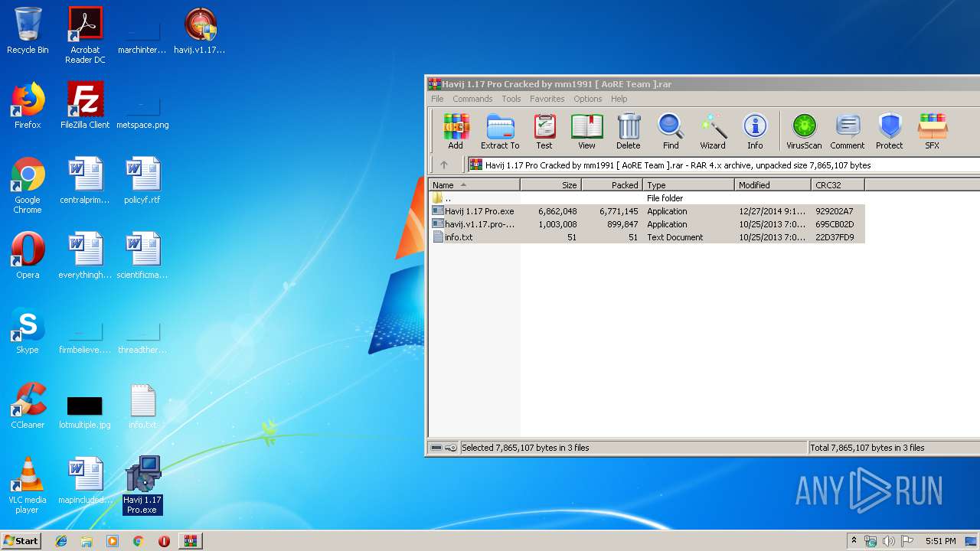Select the Google Chrome desktop icon
Viewport: 980px width, 551px height.
coord(28,185)
